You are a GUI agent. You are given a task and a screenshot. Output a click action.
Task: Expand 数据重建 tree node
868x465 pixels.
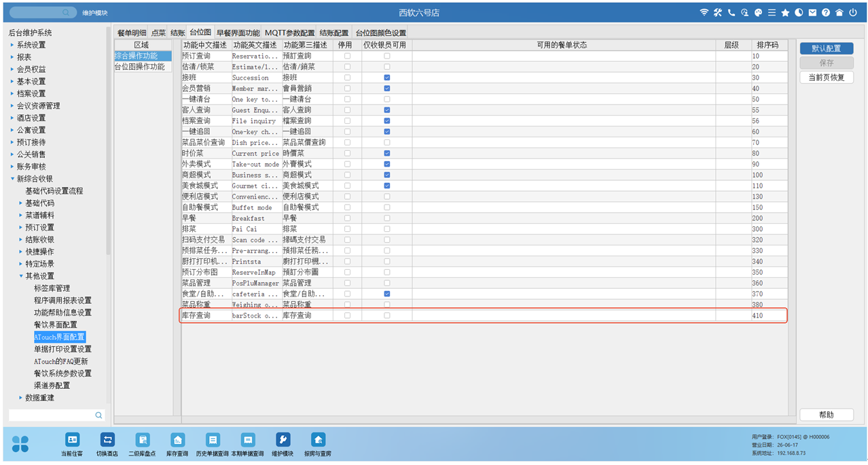click(x=20, y=398)
